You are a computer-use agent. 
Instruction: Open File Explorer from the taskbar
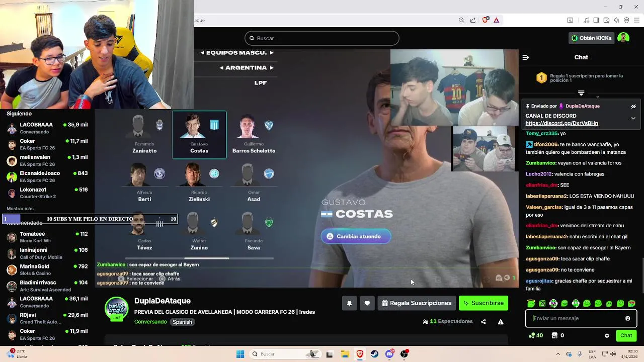pos(345,354)
